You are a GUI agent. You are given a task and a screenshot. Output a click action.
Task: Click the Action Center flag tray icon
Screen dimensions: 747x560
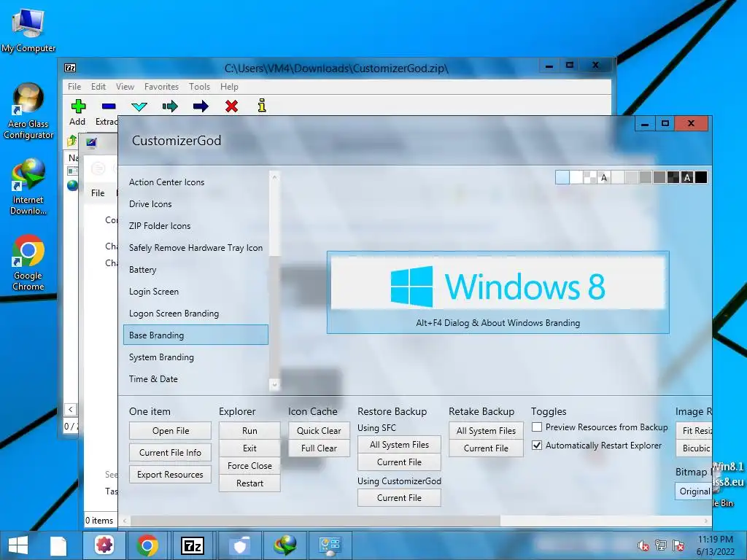[x=678, y=545]
